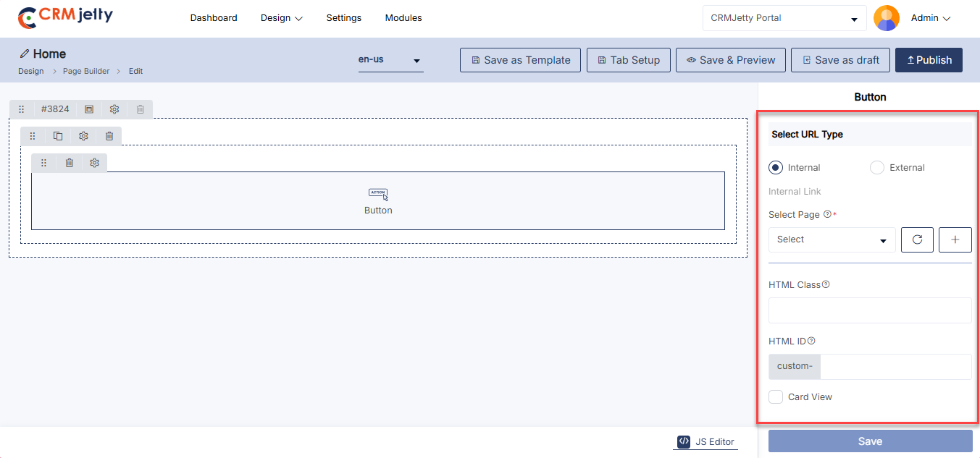Screen dimensions: 980x458
Task: Open the Select Page dropdown
Action: point(832,239)
